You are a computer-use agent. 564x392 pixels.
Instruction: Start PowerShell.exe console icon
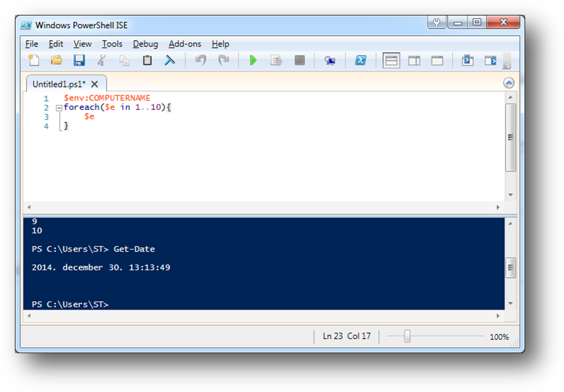point(360,60)
